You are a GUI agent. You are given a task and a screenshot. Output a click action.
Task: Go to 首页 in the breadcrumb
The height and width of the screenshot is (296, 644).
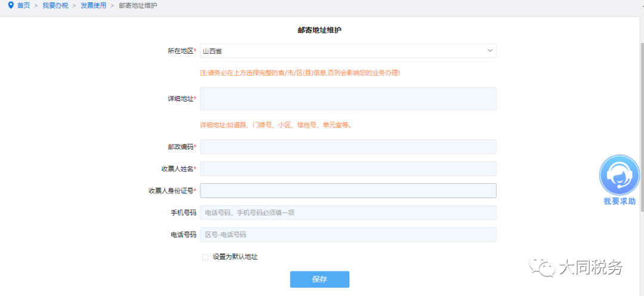(23, 6)
